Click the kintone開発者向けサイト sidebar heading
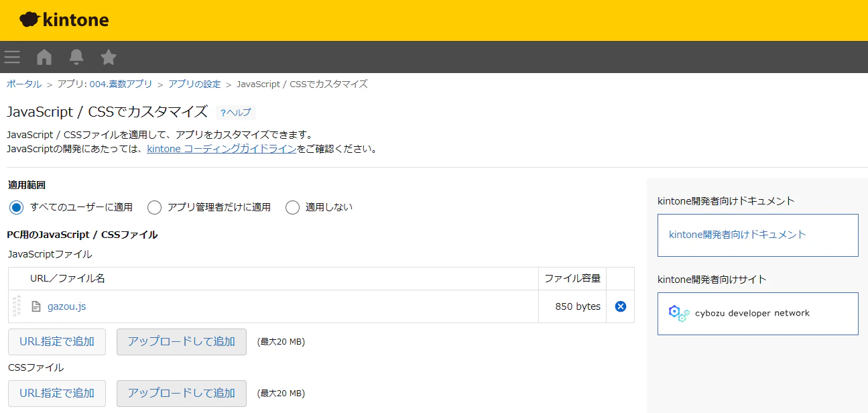Screen dimensions: 868x413 712,279
